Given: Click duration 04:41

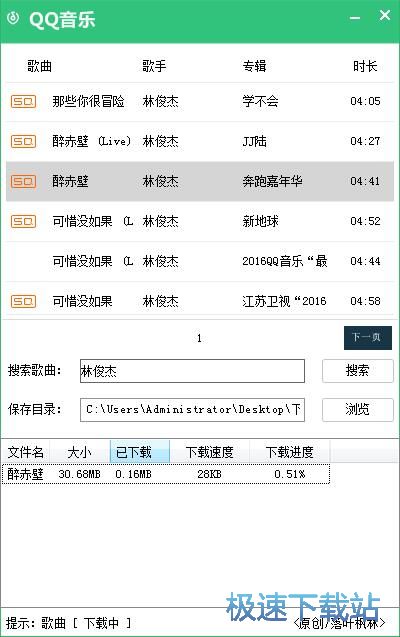Looking at the screenshot, I should [x=365, y=181].
